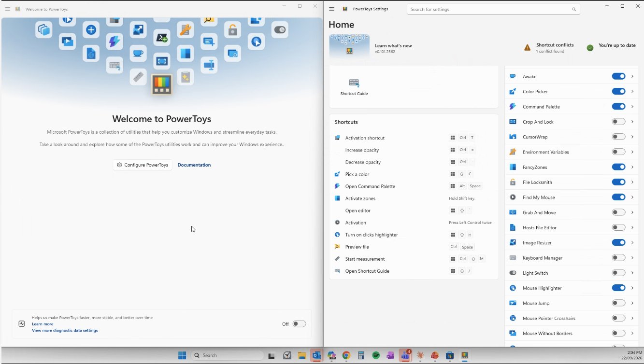Click the green up-to-date checkmark icon

pos(590,48)
